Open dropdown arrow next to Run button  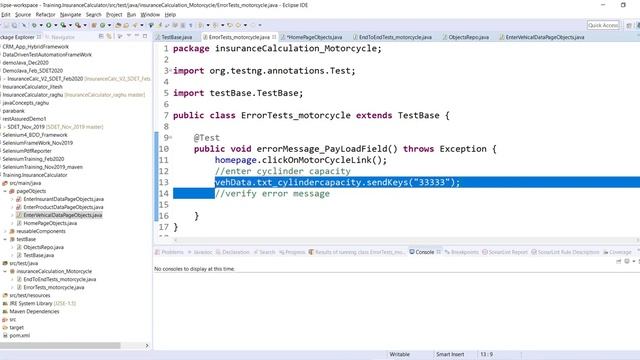click(56, 25)
